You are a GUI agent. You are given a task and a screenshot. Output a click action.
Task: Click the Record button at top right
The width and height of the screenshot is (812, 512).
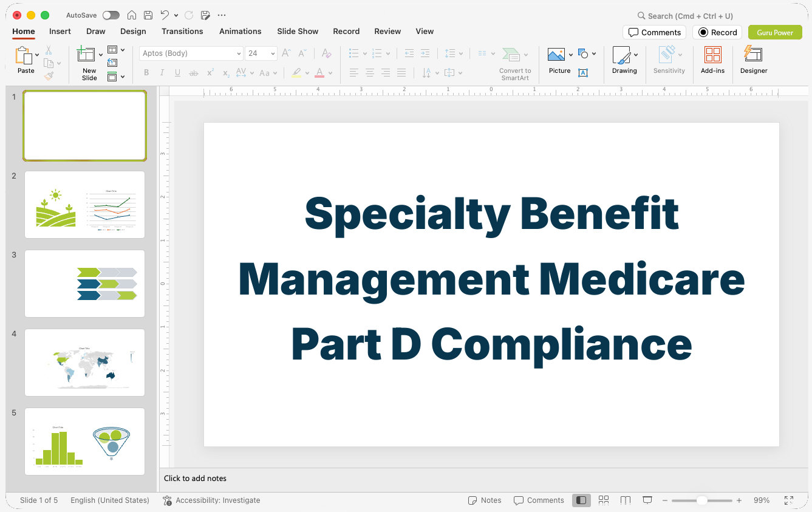pos(717,32)
